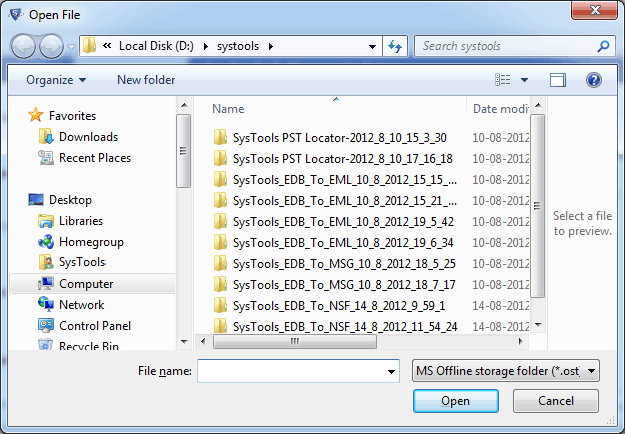Click the Change your view icon
The height and width of the screenshot is (434, 625).
[x=503, y=80]
